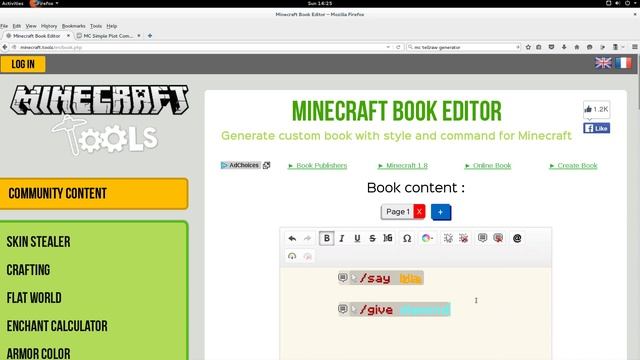The width and height of the screenshot is (640, 360).
Task: Open Firefox File menu
Action: pos(4,26)
